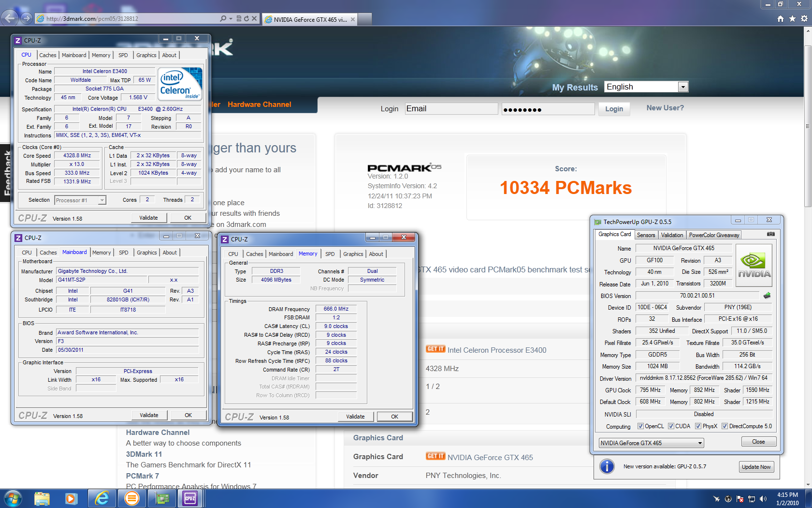Switch to Caches tab in top CPU-Z window

click(x=48, y=55)
